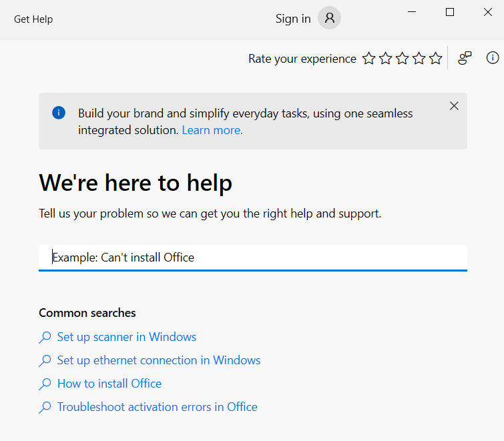Maximize the Get Help window
The image size is (504, 441).
click(450, 12)
